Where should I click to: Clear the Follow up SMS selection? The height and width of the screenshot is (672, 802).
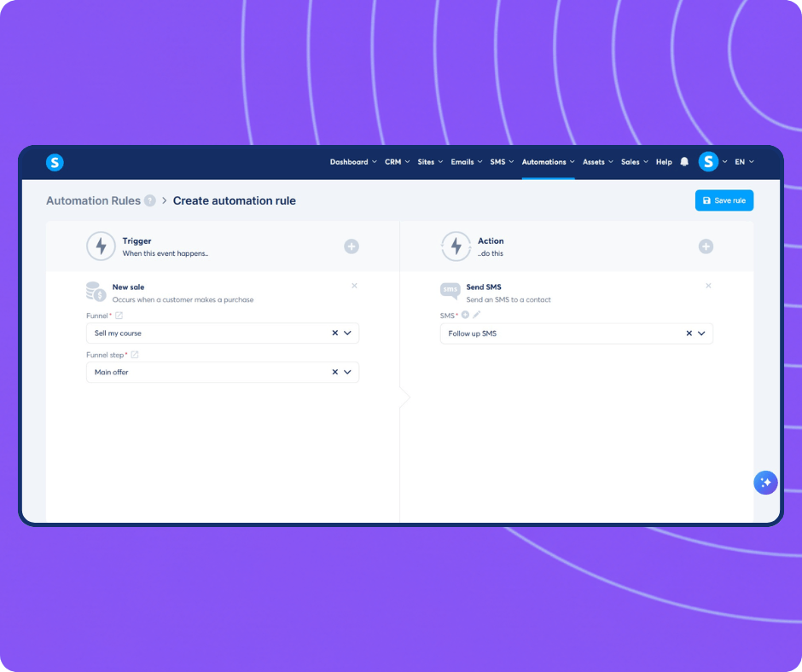pos(689,333)
